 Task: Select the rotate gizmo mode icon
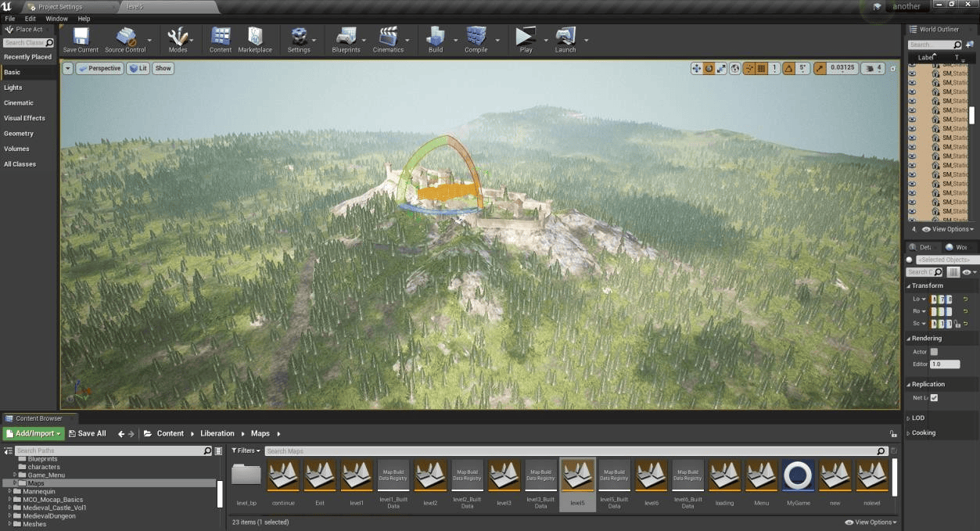[x=709, y=68]
